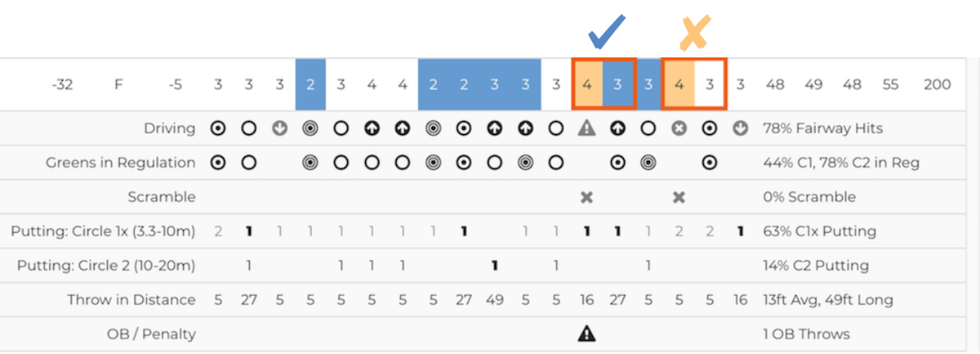The height and width of the screenshot is (354, 980).
Task: Click the blue checkmark annotation
Action: click(606, 30)
